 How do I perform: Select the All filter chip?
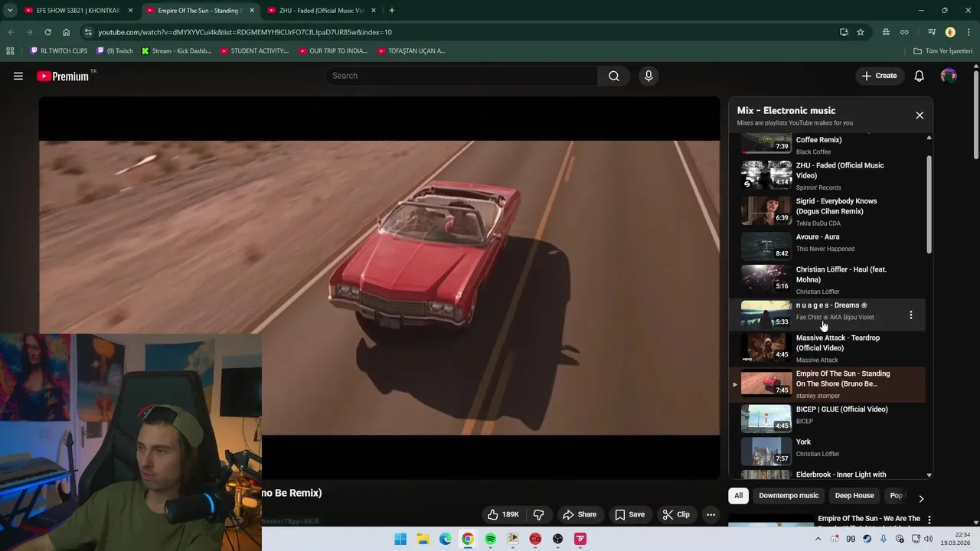(738, 495)
